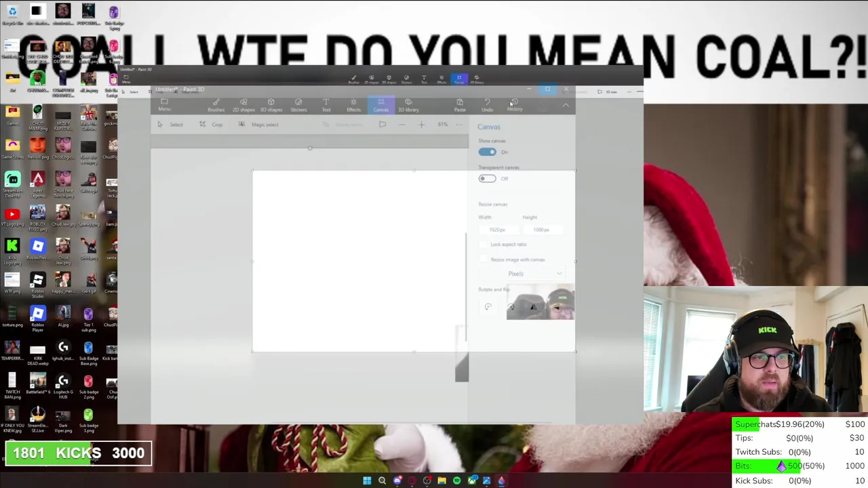Select the Roblox Studio shortcut
The height and width of the screenshot is (488, 868).
[x=37, y=283]
